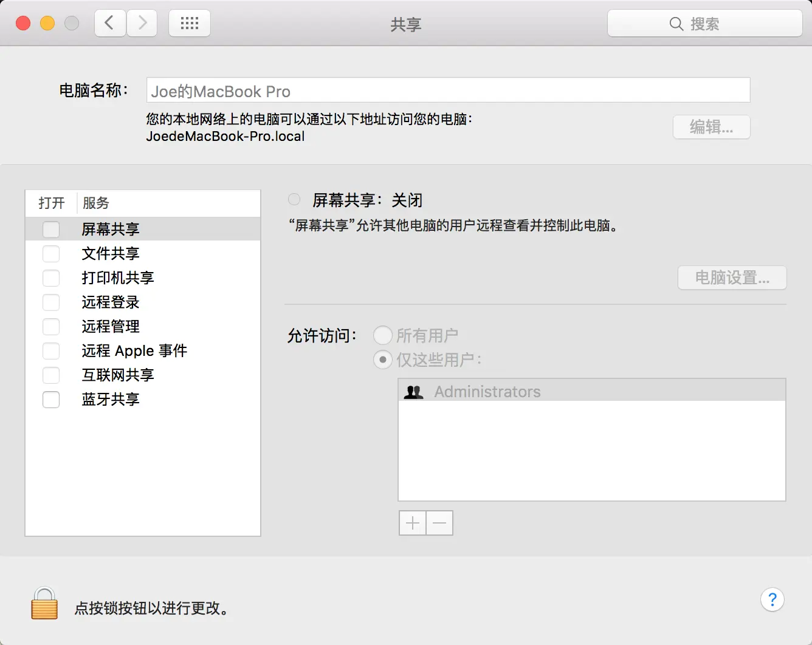Close the window with the red button

click(23, 24)
